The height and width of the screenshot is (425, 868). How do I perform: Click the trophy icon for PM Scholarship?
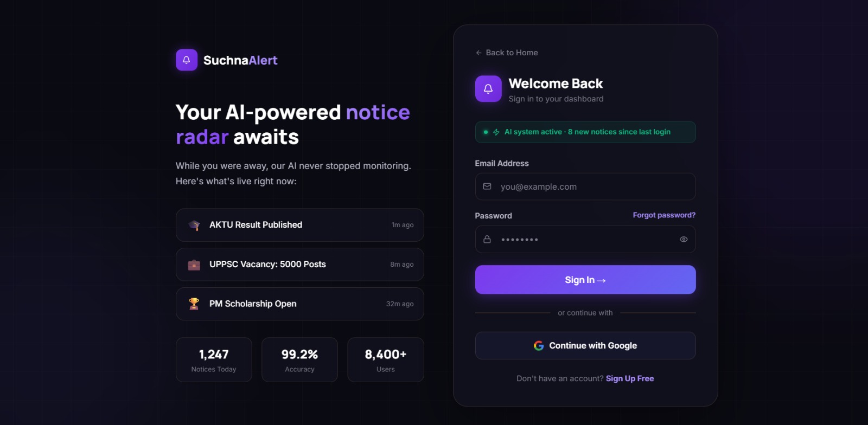(x=194, y=304)
